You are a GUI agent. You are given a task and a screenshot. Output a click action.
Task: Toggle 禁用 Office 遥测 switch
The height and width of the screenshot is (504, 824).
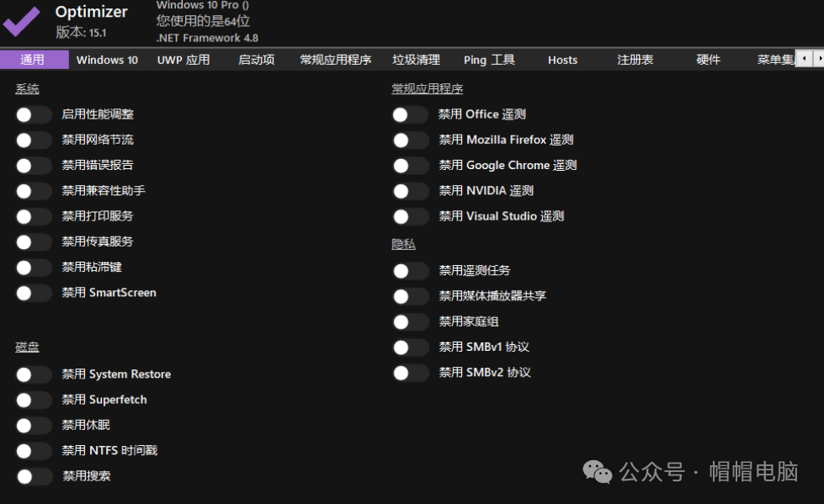pyautogui.click(x=410, y=114)
